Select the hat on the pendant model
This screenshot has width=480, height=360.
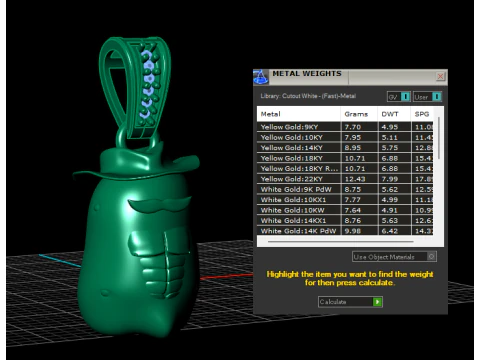(x=137, y=163)
